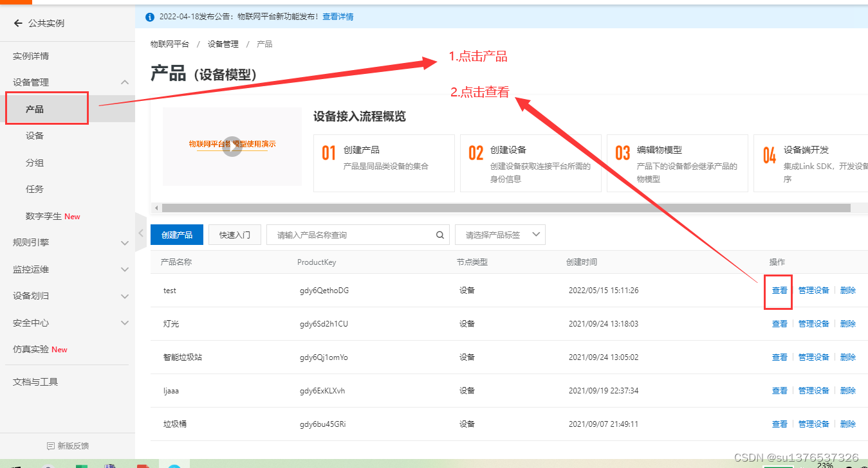868x468 pixels.
Task: Click the 快速入门 button
Action: tap(235, 235)
